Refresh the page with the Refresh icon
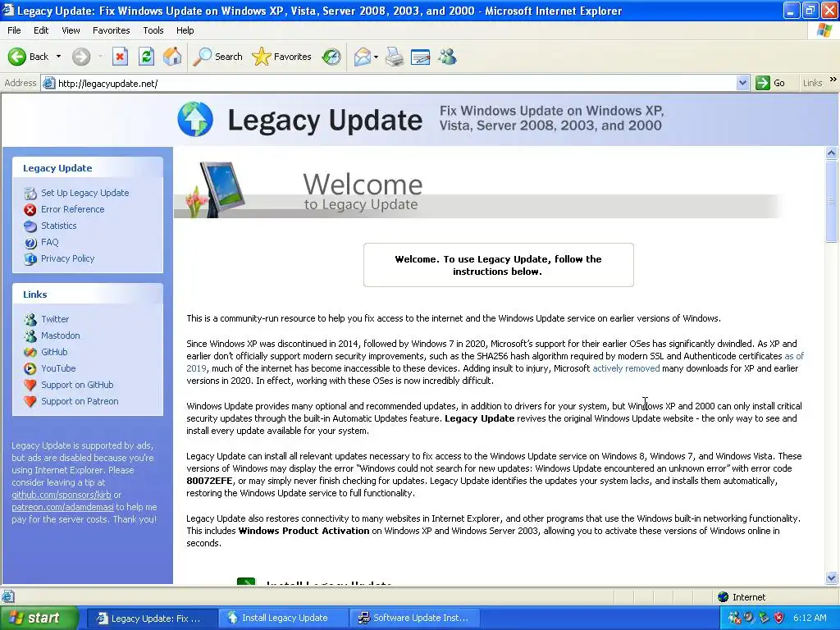840x630 pixels. pyautogui.click(x=146, y=57)
